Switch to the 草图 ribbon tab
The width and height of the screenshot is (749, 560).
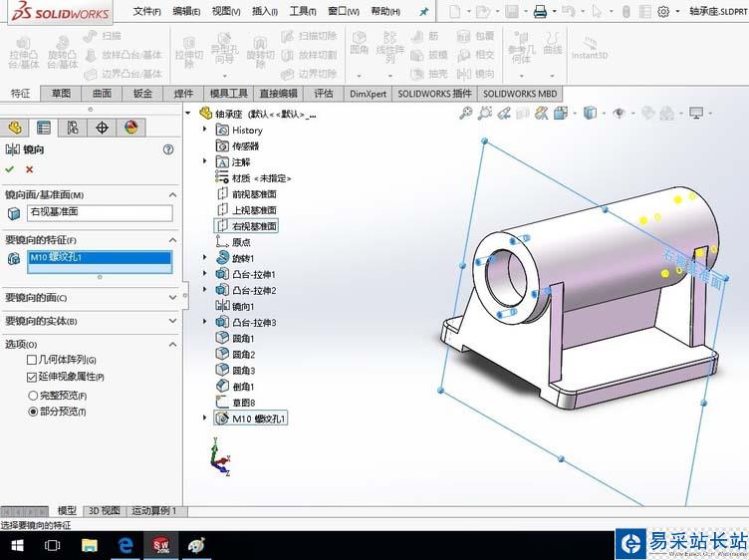click(x=61, y=94)
